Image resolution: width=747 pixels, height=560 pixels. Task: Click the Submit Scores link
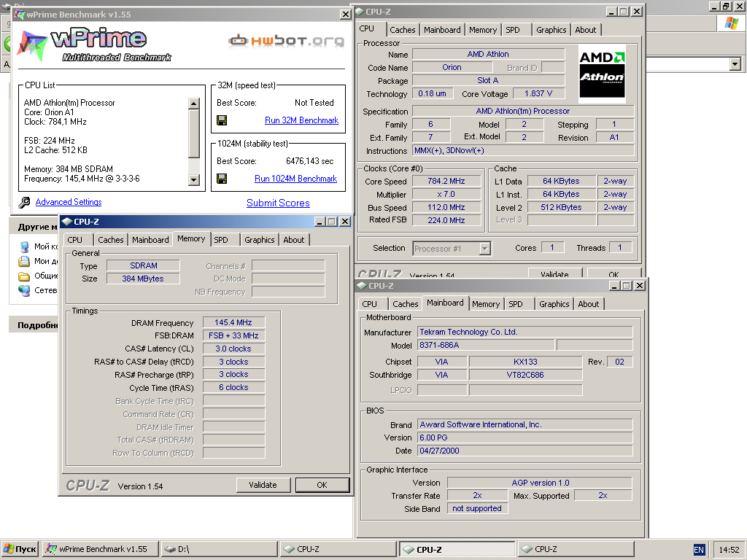278,203
